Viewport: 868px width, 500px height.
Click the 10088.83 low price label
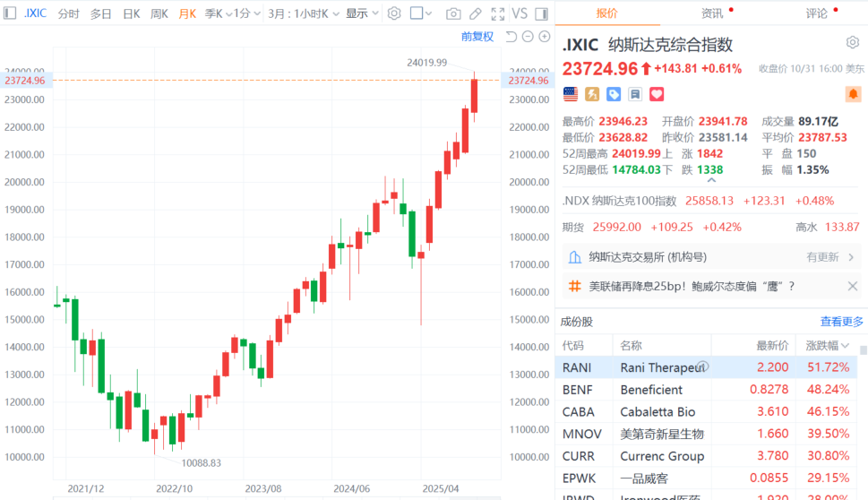201,463
